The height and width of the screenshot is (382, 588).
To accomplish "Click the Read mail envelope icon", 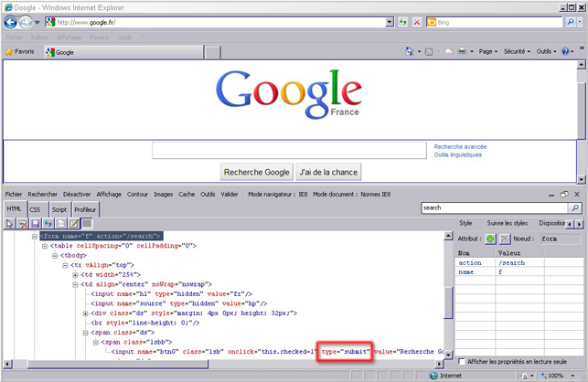I will 449,52.
